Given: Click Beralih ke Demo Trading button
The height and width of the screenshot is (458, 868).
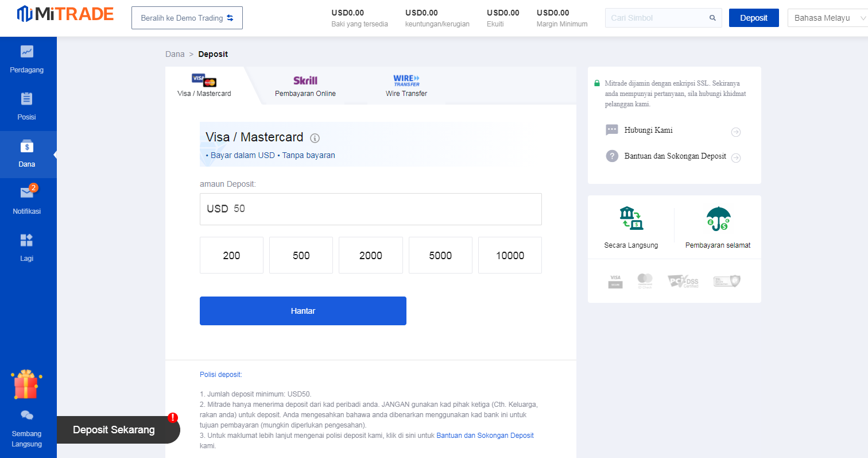Looking at the screenshot, I should coord(187,18).
